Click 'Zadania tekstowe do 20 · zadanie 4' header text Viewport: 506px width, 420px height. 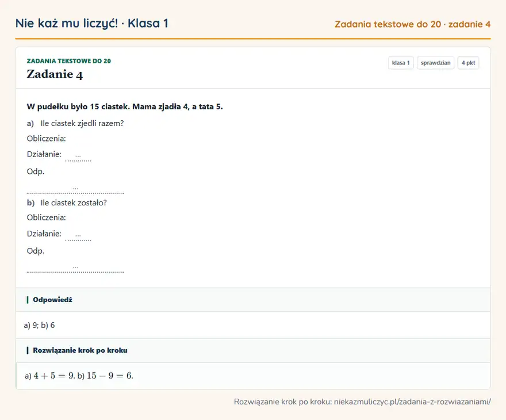click(412, 24)
